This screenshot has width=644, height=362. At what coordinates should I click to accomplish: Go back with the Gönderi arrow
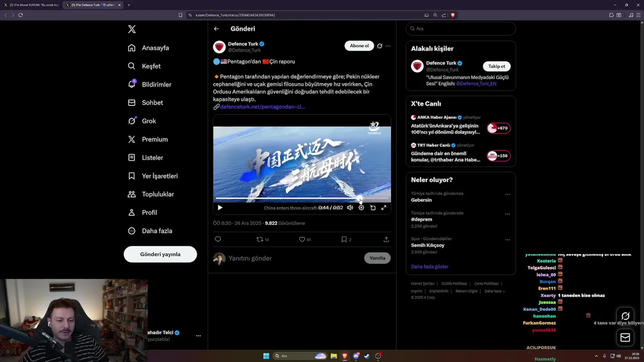tap(216, 29)
